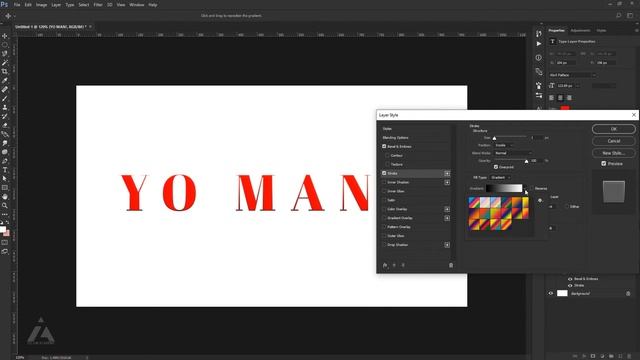Select the Rectangle shape tool
This screenshot has width=640, height=360.
coord(4,188)
